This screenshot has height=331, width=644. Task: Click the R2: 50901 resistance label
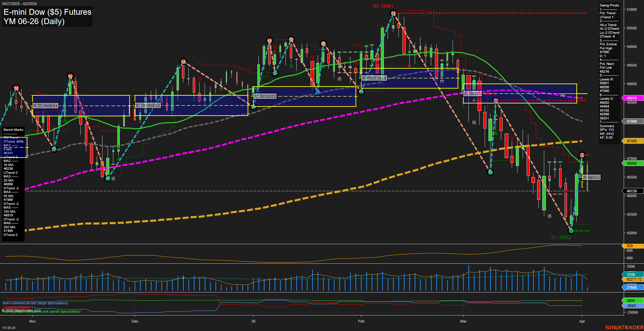pos(383,6)
